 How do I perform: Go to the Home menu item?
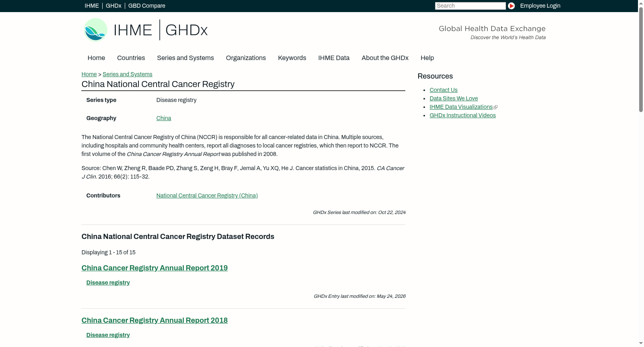[x=96, y=58]
